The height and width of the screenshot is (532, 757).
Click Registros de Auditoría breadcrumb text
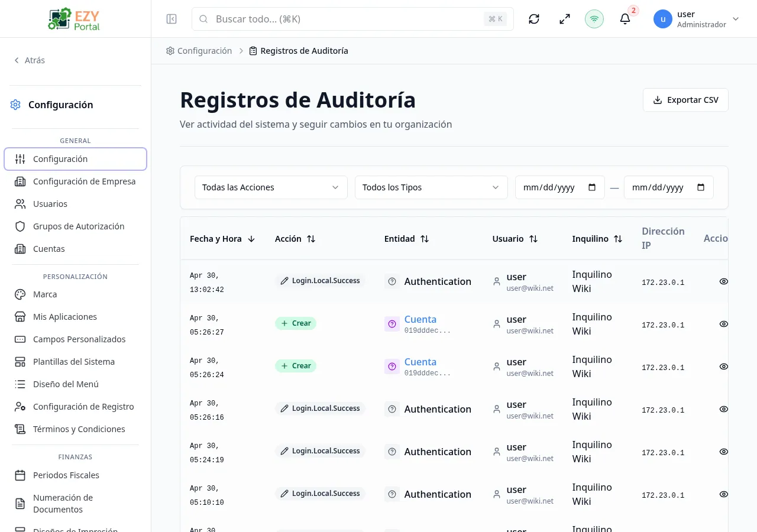pyautogui.click(x=304, y=51)
